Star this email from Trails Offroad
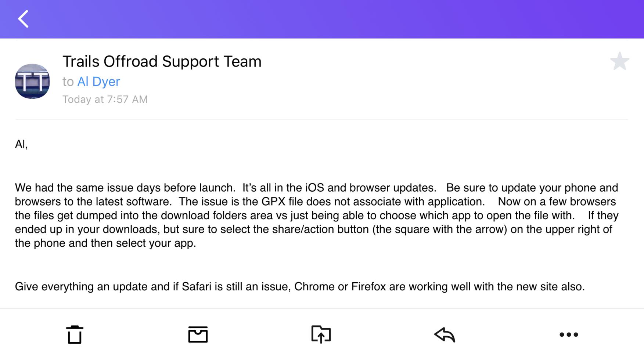This screenshot has width=644, height=362. pos(619,61)
